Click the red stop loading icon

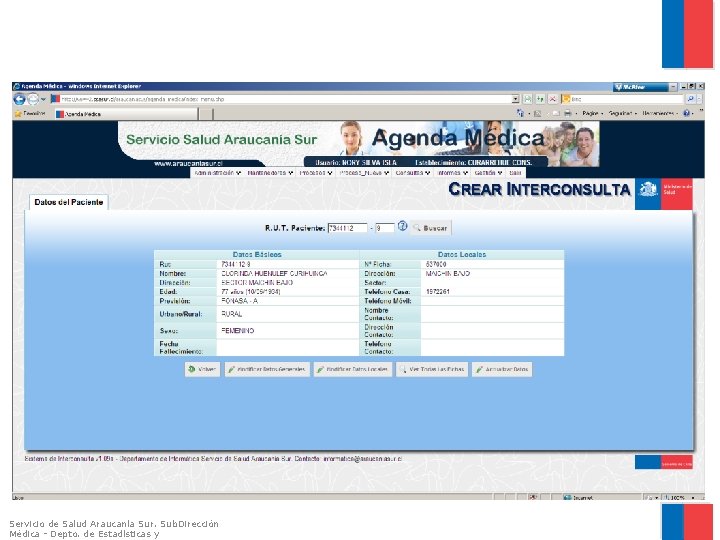tap(552, 99)
